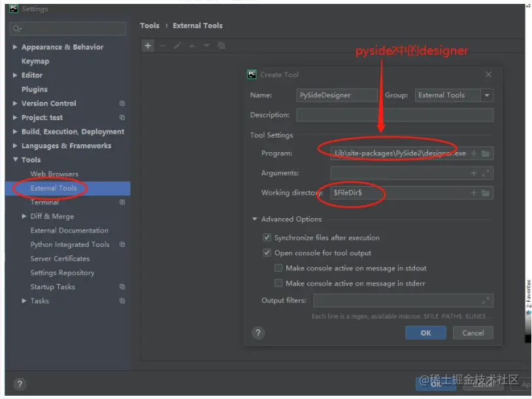Toggle Open console for tool output
Viewport: 532px width, 399px height.
coord(267,253)
